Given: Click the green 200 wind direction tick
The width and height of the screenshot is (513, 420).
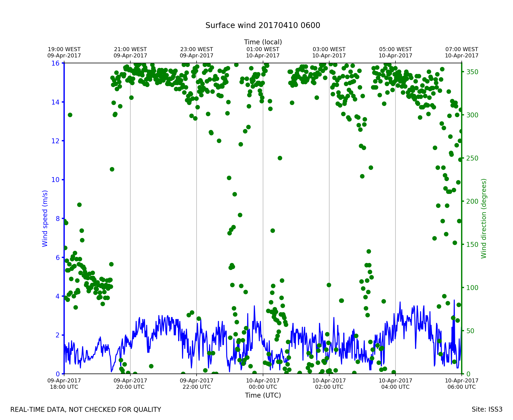Looking at the screenshot, I should click(472, 201).
